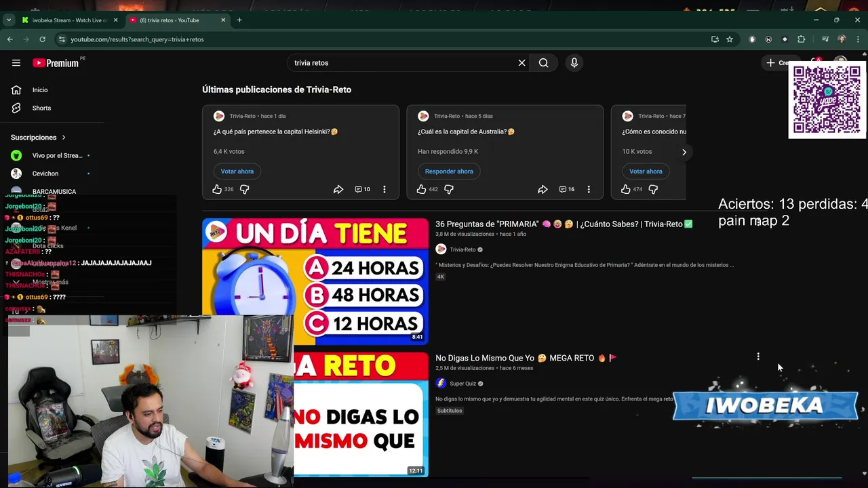Open the 36 Preguntas de PRIMARIA title
The width and height of the screenshot is (868, 488).
[564, 224]
